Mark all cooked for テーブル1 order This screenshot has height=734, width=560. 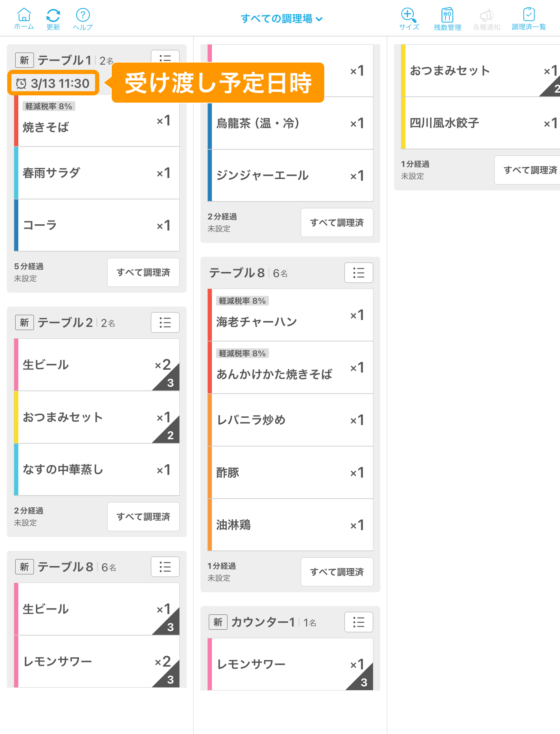coord(143,272)
